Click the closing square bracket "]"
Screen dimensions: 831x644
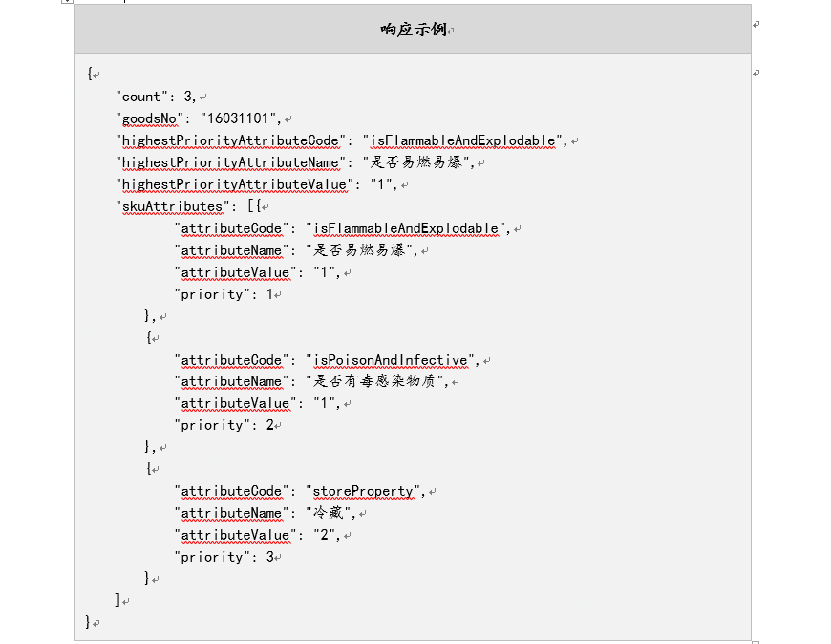tap(117, 600)
